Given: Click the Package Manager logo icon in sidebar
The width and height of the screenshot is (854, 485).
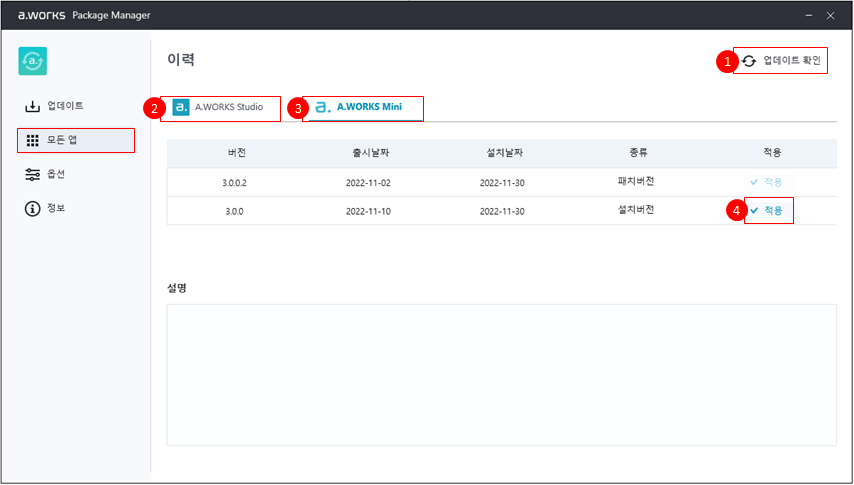Looking at the screenshot, I should [x=33, y=61].
